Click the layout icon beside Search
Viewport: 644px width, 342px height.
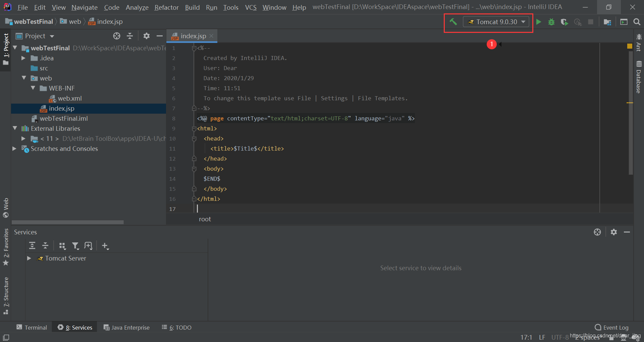624,22
